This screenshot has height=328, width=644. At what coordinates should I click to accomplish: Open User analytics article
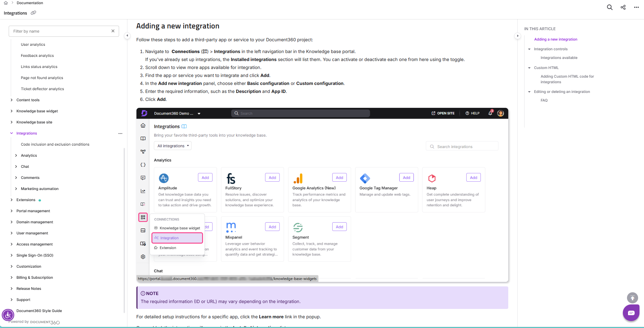[33, 44]
